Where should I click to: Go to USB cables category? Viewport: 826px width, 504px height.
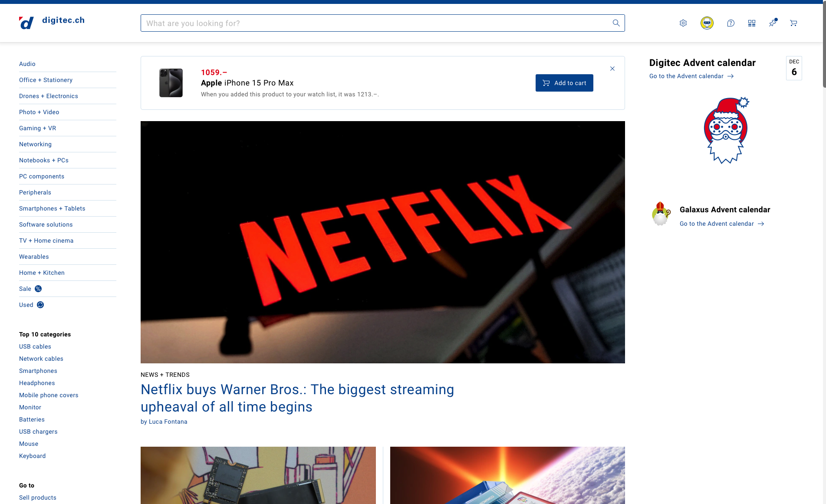point(35,346)
